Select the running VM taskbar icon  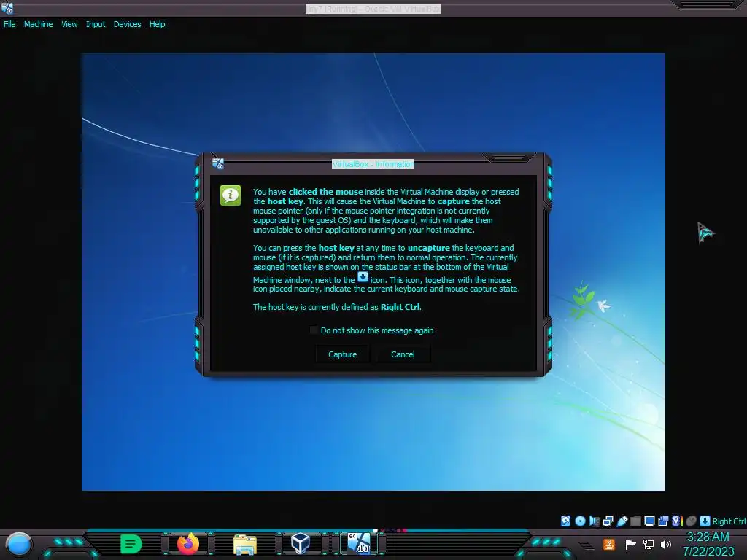tap(359, 543)
